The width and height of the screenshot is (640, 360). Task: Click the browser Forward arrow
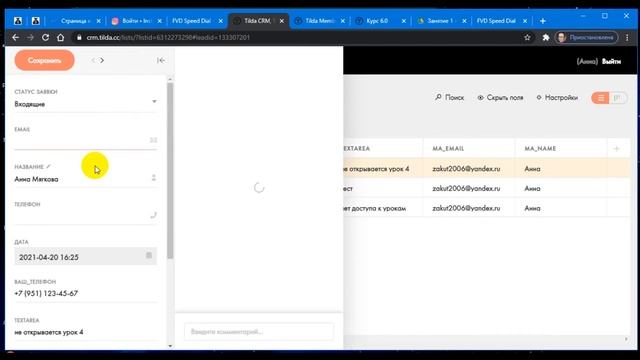pyautogui.click(x=30, y=38)
